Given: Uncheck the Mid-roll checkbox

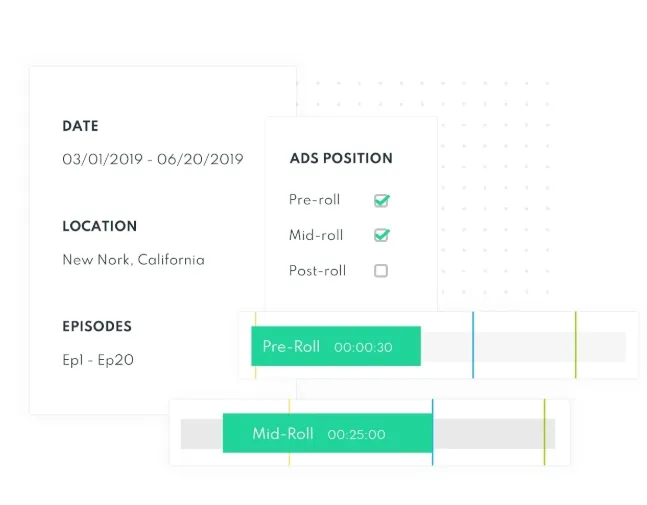Looking at the screenshot, I should [x=381, y=235].
